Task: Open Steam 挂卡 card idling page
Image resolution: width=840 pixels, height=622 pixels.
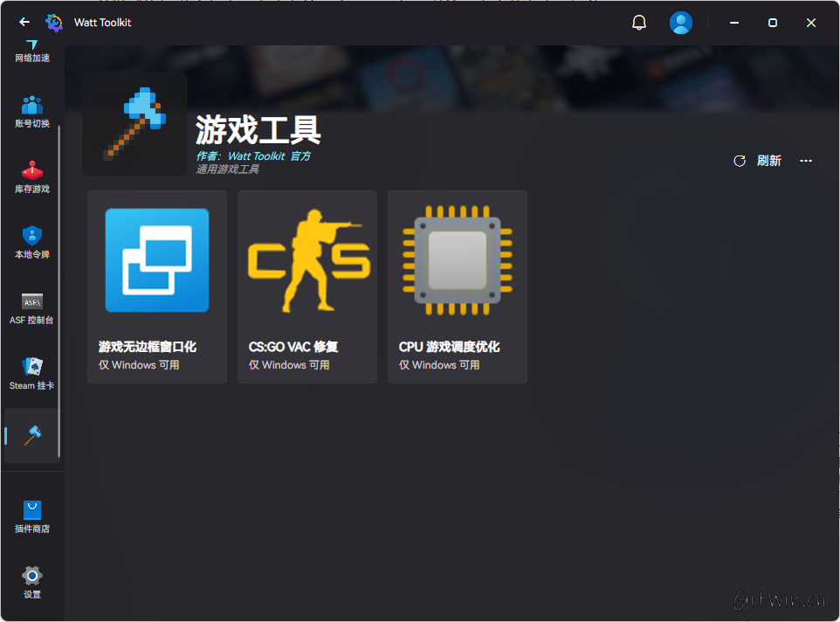Action: pyautogui.click(x=32, y=375)
